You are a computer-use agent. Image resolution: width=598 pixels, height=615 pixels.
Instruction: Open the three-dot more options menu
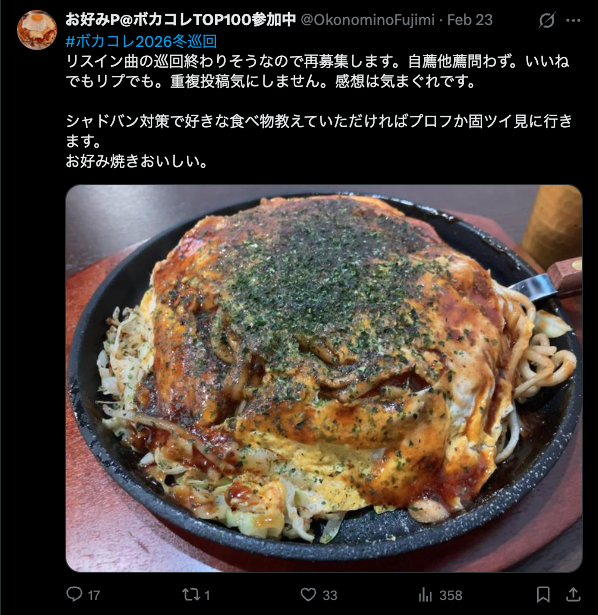(573, 20)
